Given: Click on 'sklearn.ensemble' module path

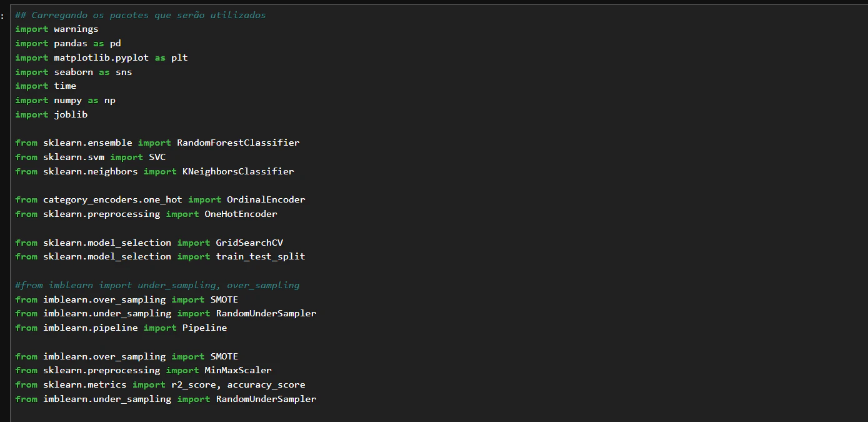Looking at the screenshot, I should (87, 143).
